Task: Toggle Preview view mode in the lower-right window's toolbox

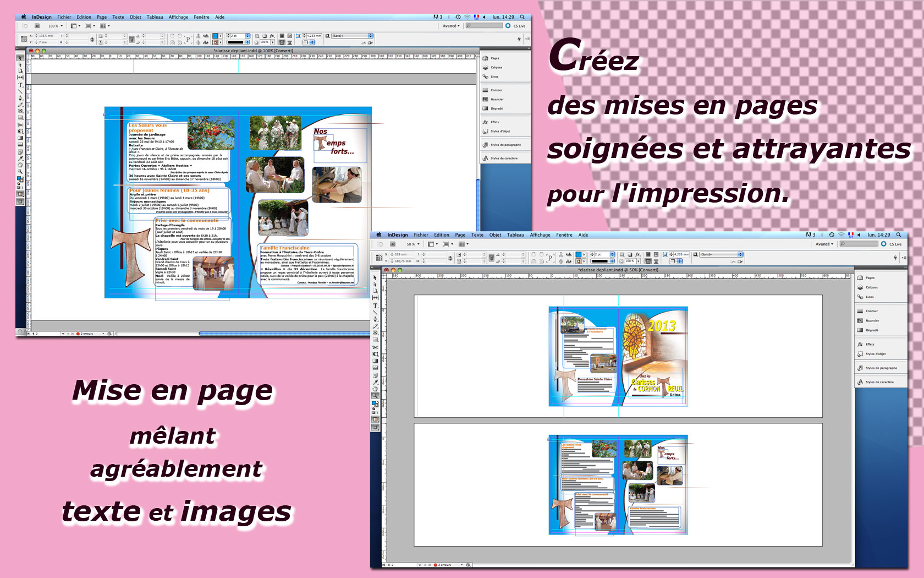Action: tap(376, 427)
